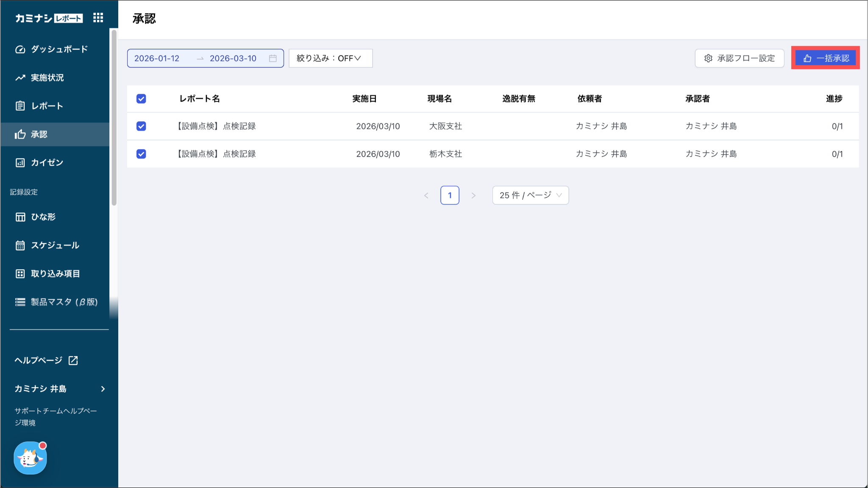Click the start date 2026-01-12 field
The image size is (868, 488).
(157, 58)
